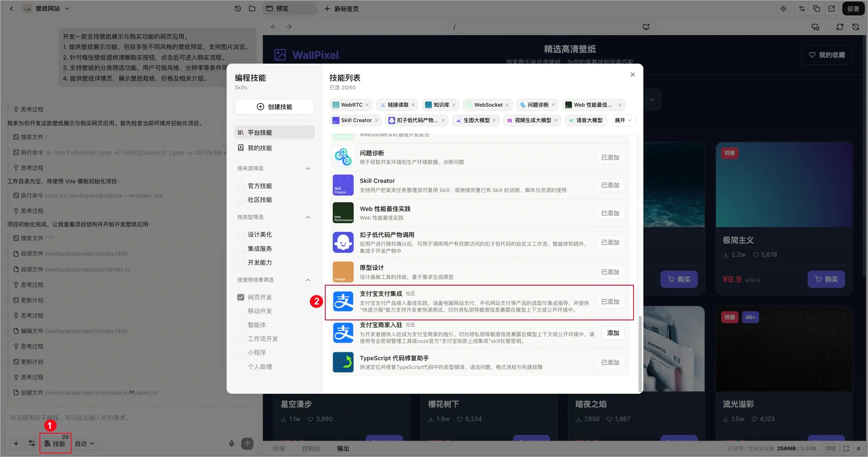Reload the preview with refresh icon
The width and height of the screenshot is (868, 457).
point(840,27)
